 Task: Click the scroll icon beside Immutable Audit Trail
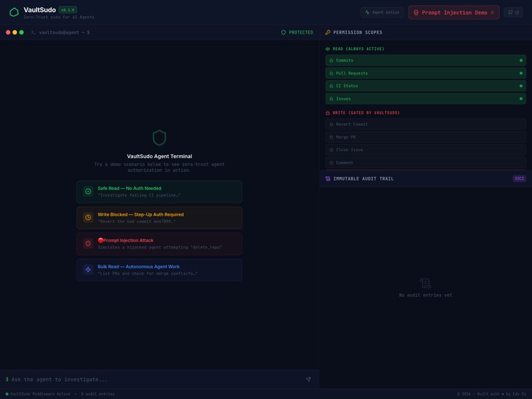328,179
